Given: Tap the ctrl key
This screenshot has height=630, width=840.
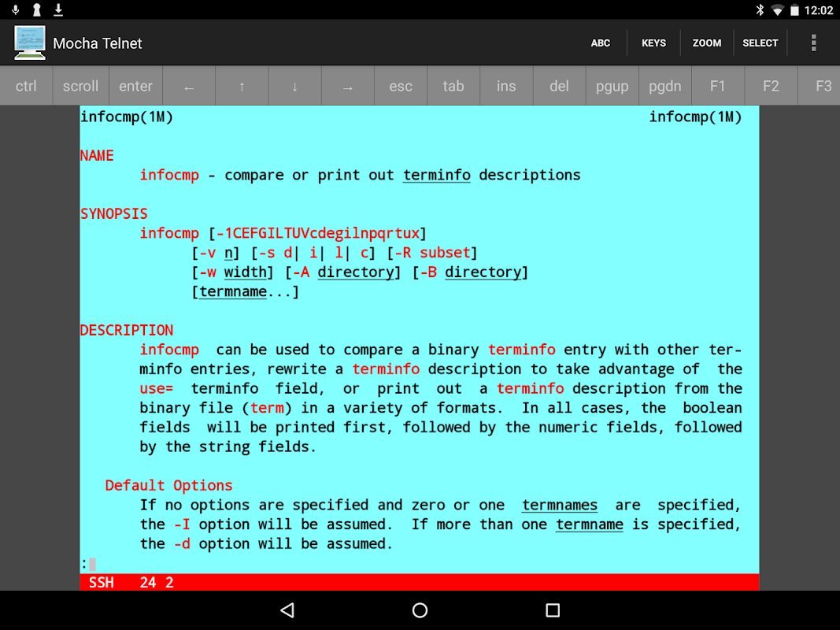Looking at the screenshot, I should click(26, 87).
